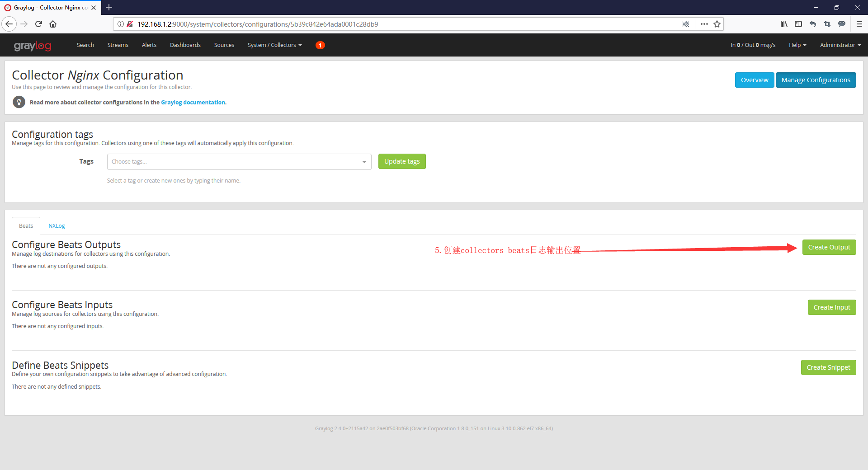Click the Create Input button
Screen dimensions: 868x470
832,307
